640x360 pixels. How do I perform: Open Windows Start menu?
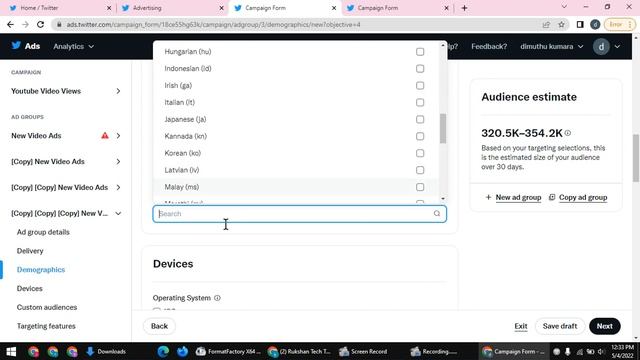[x=11, y=351]
